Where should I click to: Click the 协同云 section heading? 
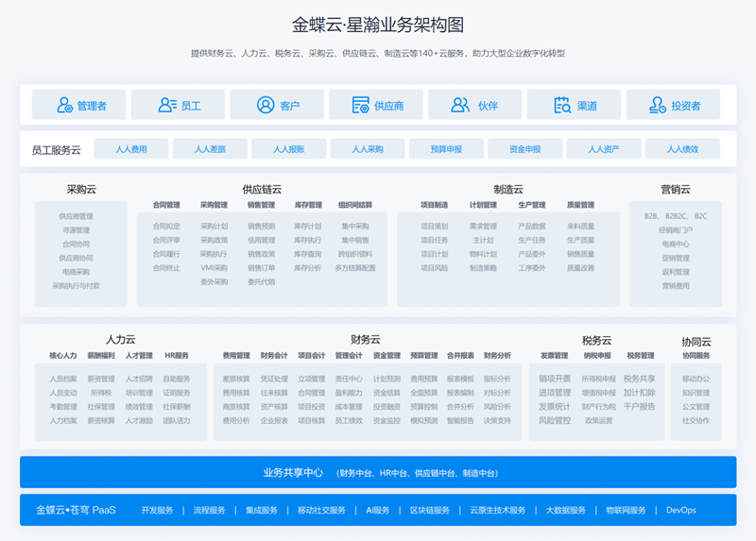pyautogui.click(x=696, y=342)
